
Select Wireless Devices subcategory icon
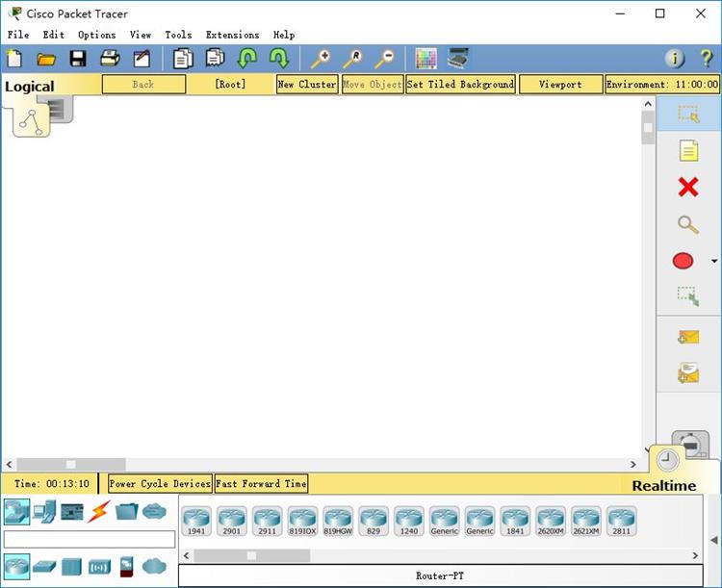coord(99,567)
